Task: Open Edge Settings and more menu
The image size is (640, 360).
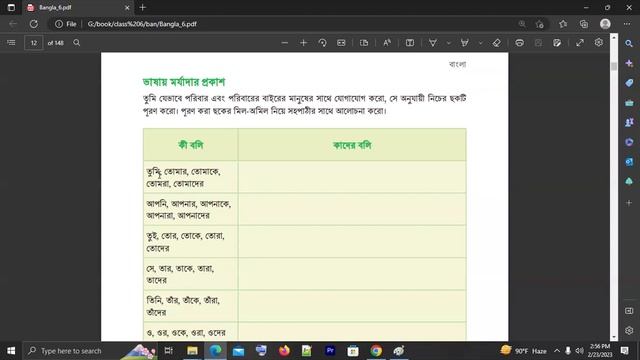Action: point(627,24)
